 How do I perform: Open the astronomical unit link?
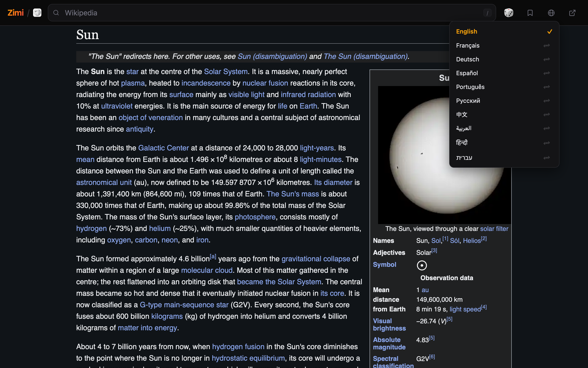(x=104, y=183)
